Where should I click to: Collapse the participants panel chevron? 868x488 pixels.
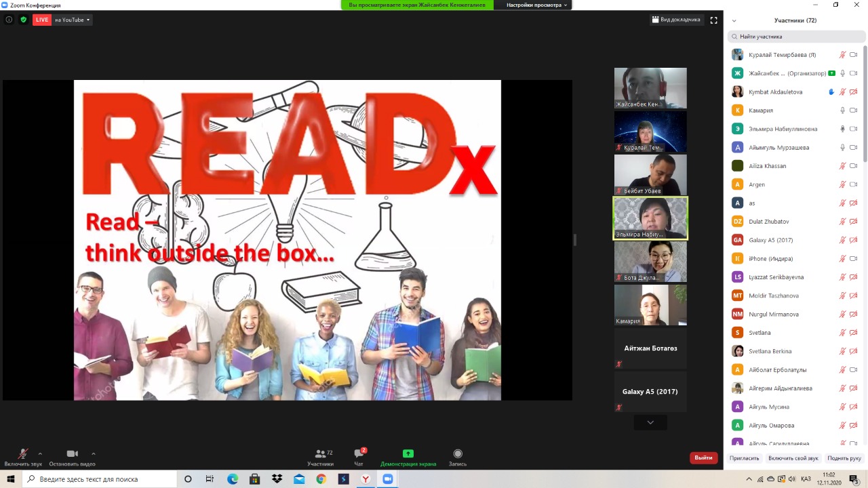[734, 21]
